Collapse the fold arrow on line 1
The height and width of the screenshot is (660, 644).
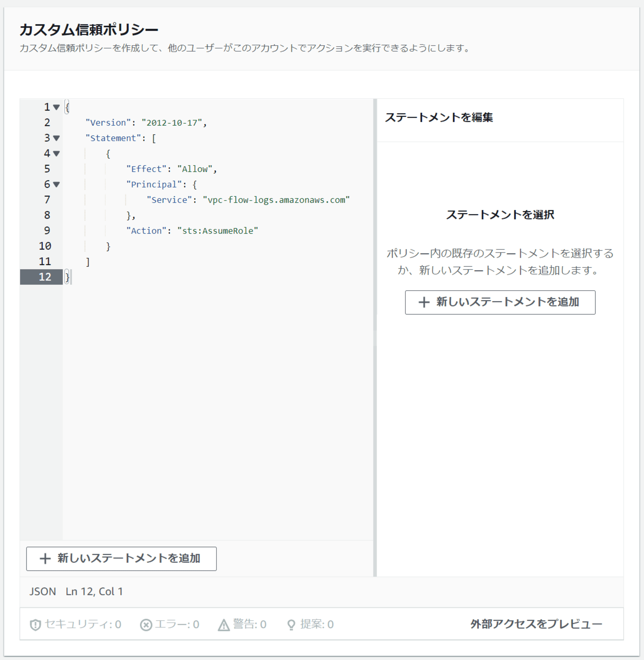click(56, 107)
